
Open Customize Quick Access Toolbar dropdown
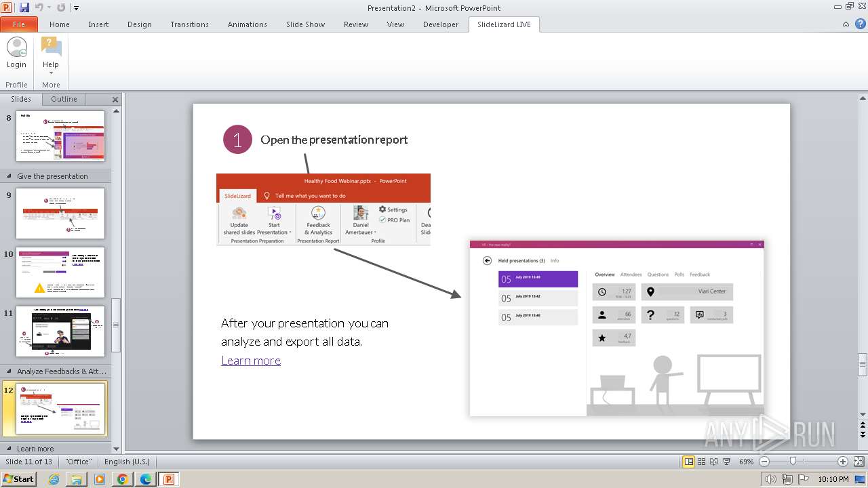(76, 8)
